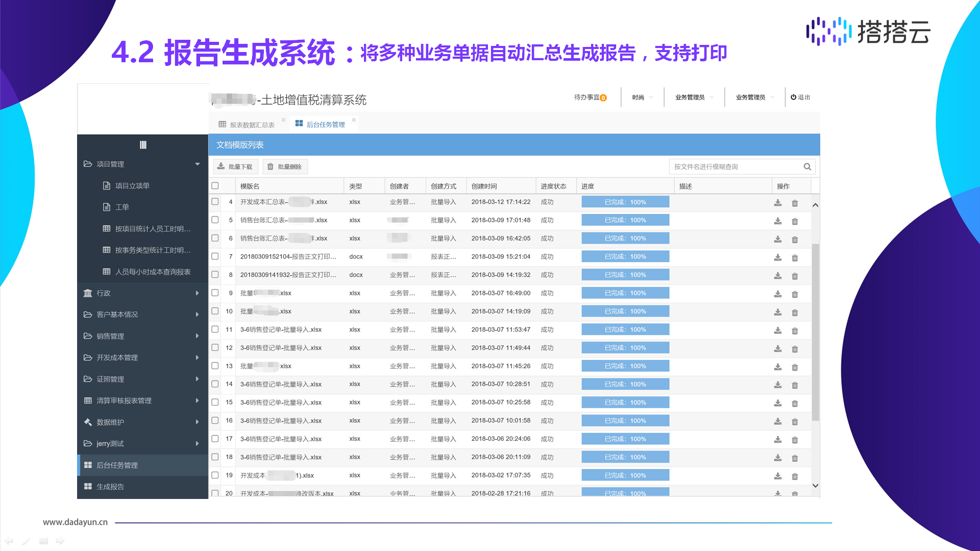Click the search magnifier icon
This screenshot has height=551, width=980.
(807, 167)
